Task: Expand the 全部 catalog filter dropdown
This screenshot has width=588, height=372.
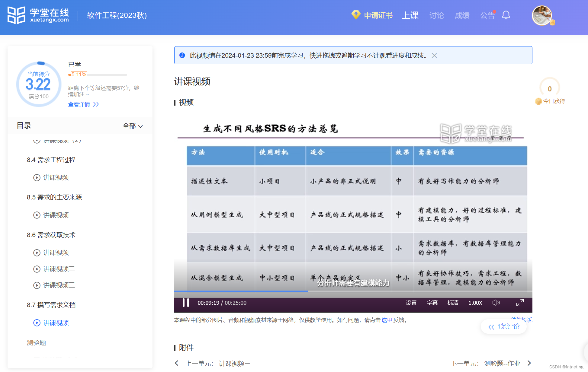Action: [x=133, y=126]
